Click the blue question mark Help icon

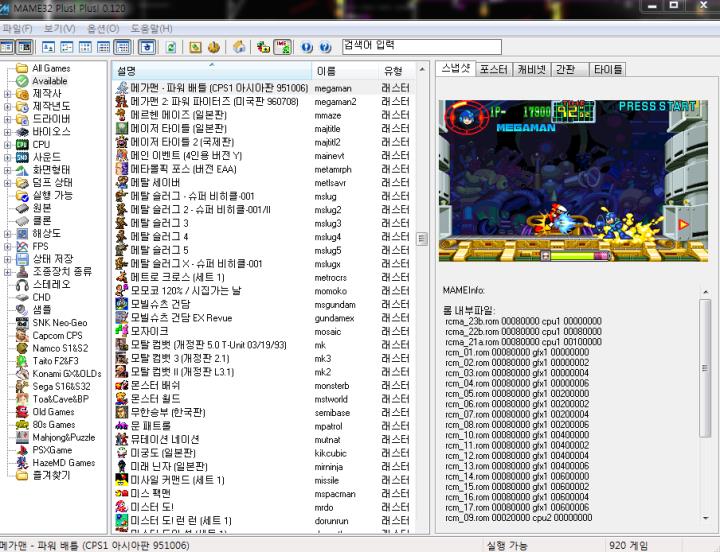[x=325, y=47]
